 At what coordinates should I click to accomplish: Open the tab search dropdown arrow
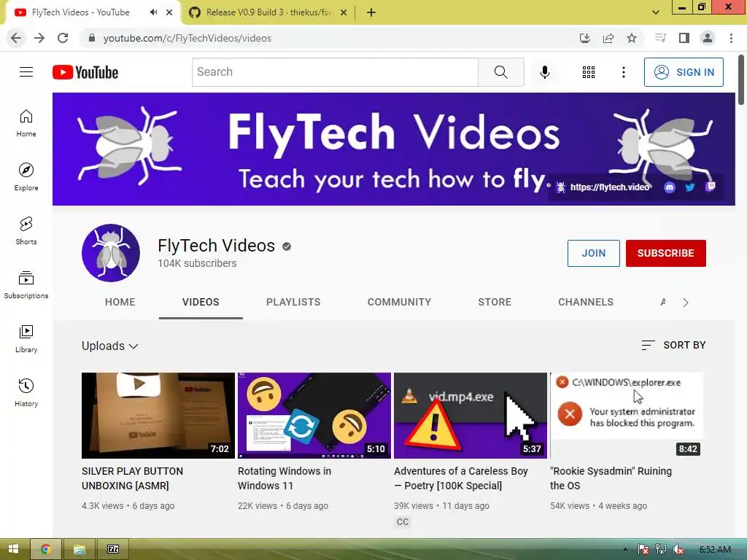pos(656,12)
